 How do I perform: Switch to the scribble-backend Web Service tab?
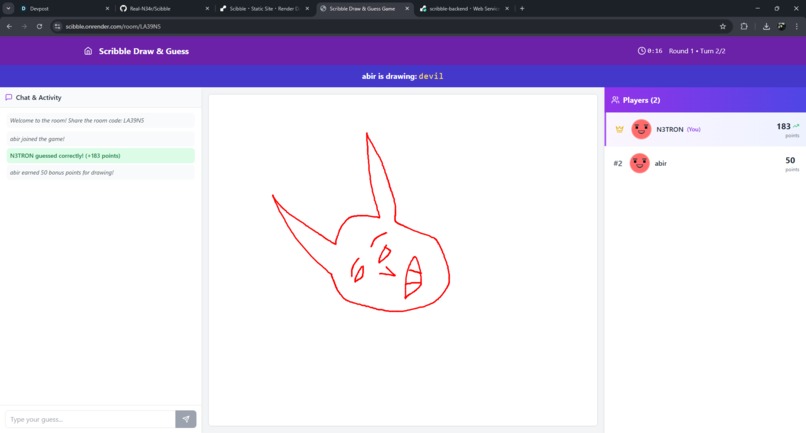[x=463, y=9]
